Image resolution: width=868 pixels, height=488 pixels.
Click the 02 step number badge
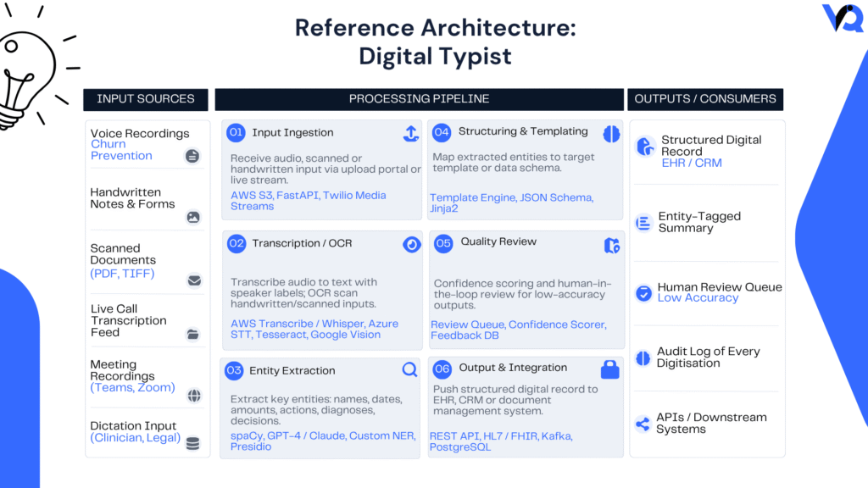coord(236,243)
